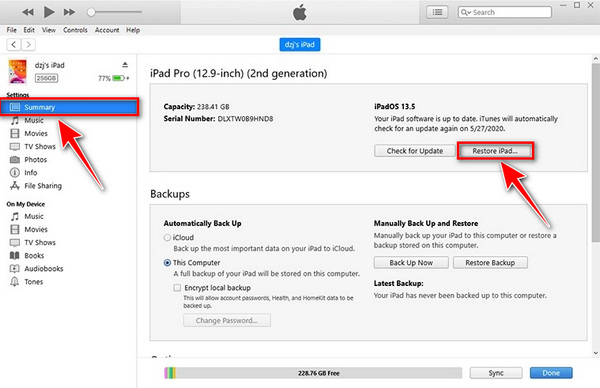Image resolution: width=600 pixels, height=388 pixels.
Task: Click the Restore Backup button
Action: (x=490, y=262)
